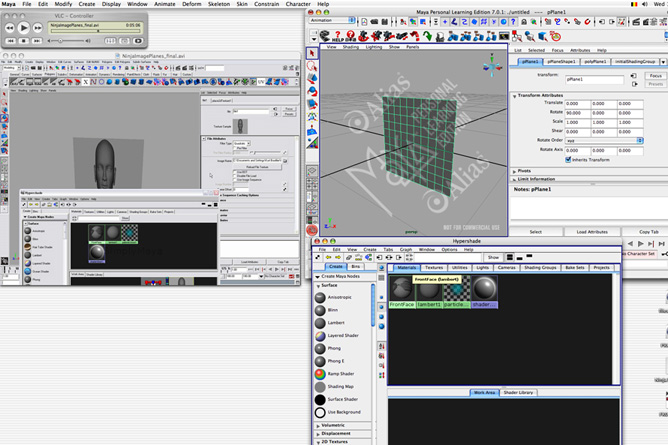Switch to Shader Library tab
Screen dimensions: 668x445
pyautogui.click(x=518, y=393)
